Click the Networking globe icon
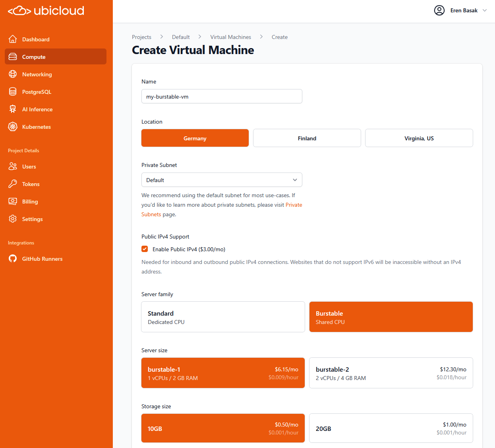Screen dimensions: 495x448 (x=13, y=74)
